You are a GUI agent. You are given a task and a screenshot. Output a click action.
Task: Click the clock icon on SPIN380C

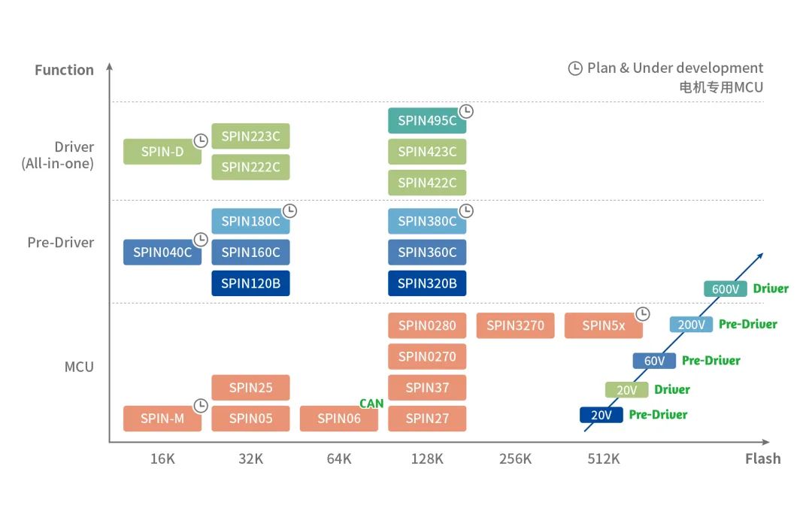click(467, 210)
